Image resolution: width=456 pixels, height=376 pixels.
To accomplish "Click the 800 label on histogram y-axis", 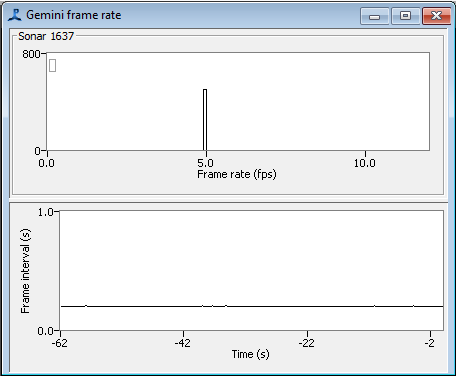I will coord(31,54).
